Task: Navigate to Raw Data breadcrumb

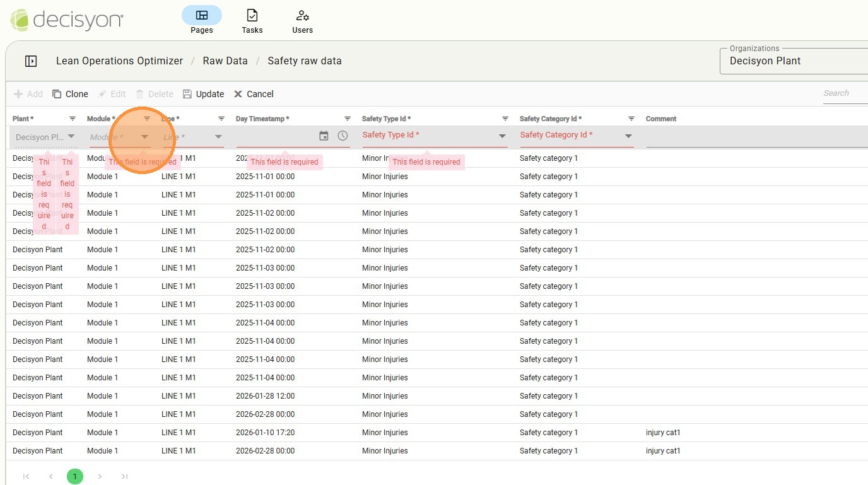Action: point(225,61)
